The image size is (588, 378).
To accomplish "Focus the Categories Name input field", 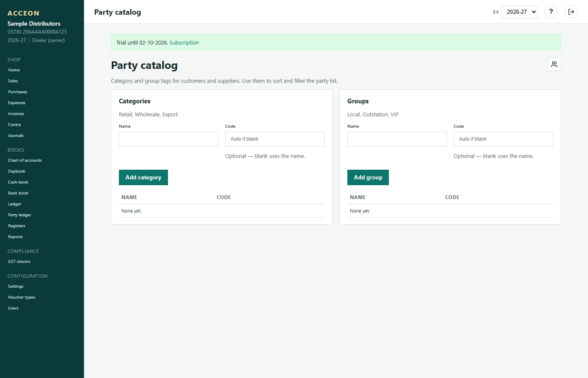I will [168, 139].
